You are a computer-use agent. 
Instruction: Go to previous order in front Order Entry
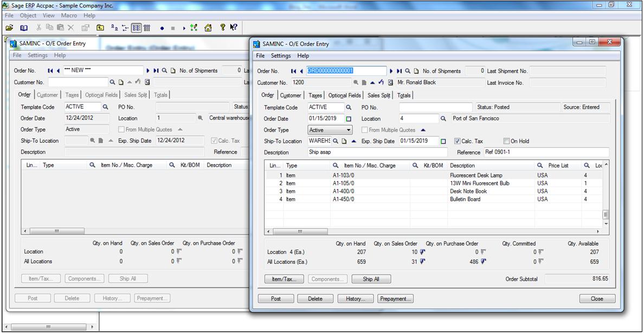click(x=301, y=70)
